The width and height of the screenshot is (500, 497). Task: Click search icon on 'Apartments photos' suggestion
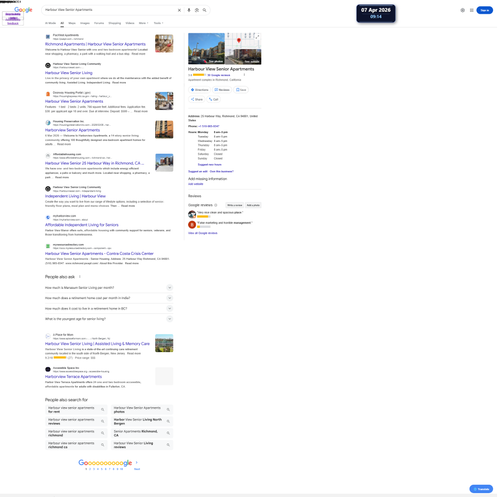tap(168, 410)
